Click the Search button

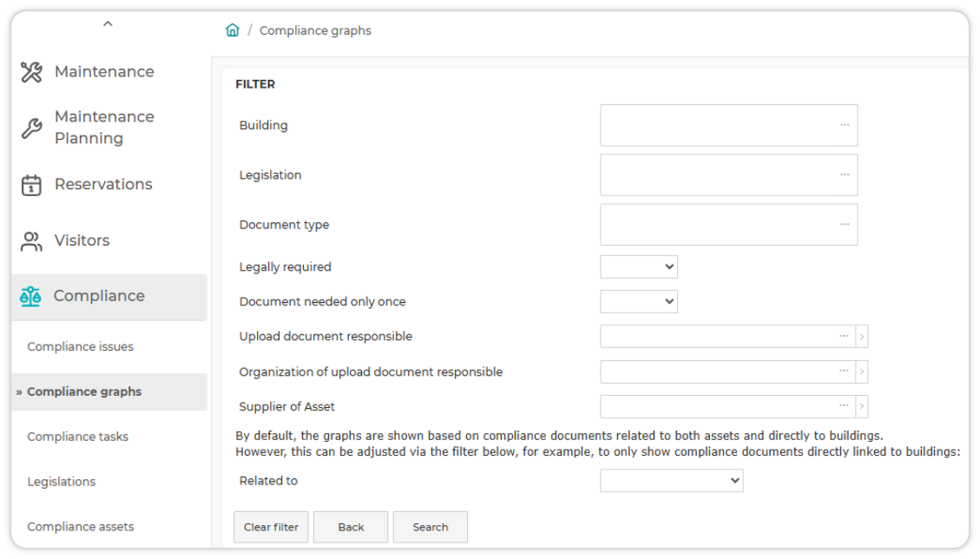coord(430,527)
